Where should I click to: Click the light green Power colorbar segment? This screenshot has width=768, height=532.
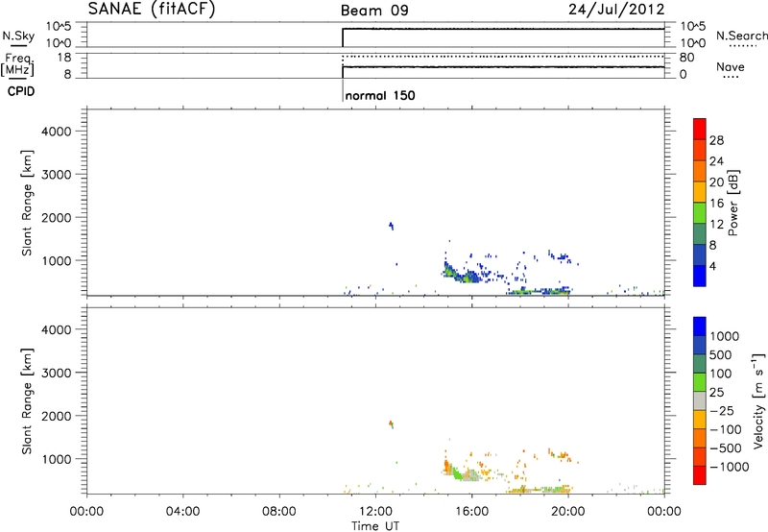point(700,212)
